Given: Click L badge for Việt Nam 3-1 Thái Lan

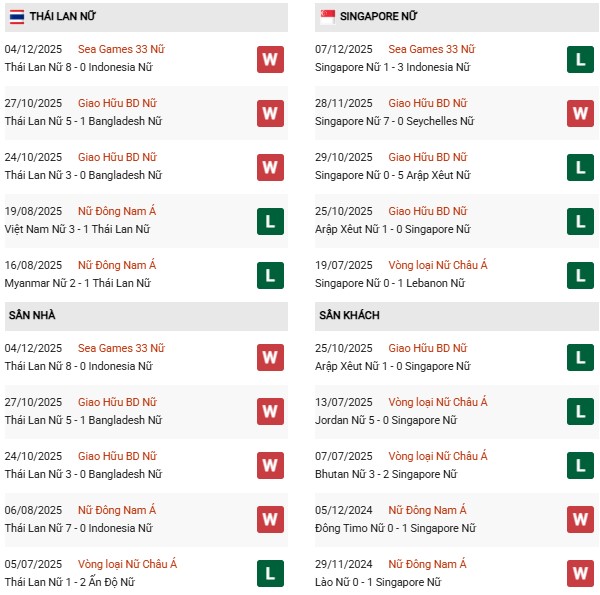Looking at the screenshot, I should (269, 221).
